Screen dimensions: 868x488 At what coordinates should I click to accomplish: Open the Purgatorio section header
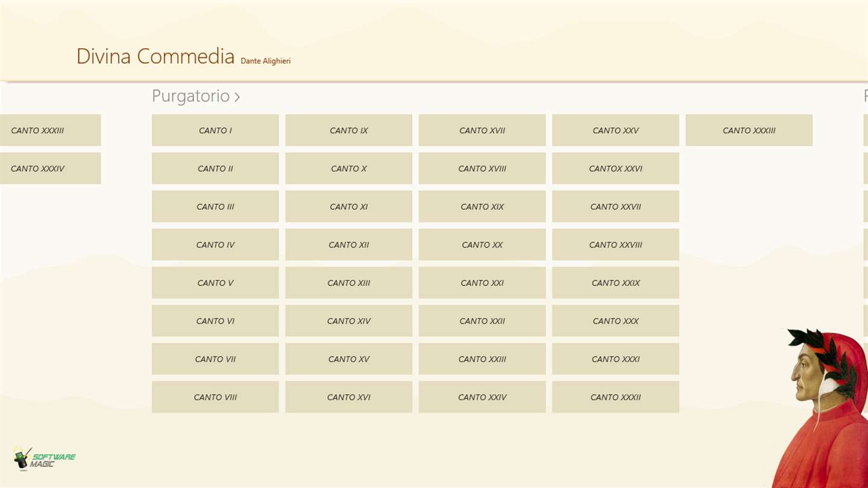click(x=196, y=96)
